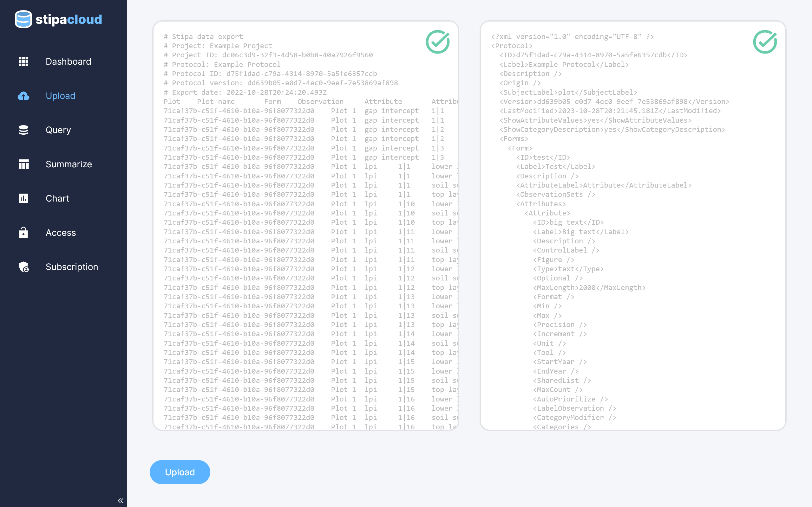812x507 pixels.
Task: Click the Access padlock icon
Action: 23,232
